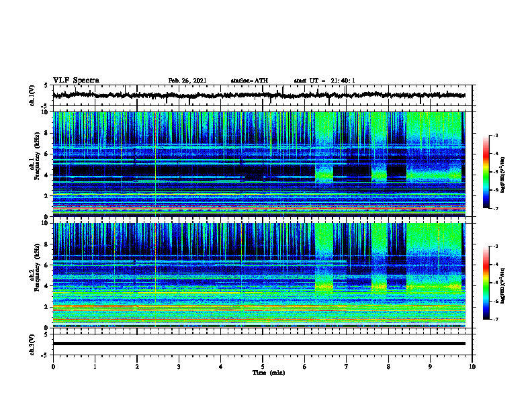
Task: Click the "Time (min)" x-axis label
Action: click(x=269, y=373)
